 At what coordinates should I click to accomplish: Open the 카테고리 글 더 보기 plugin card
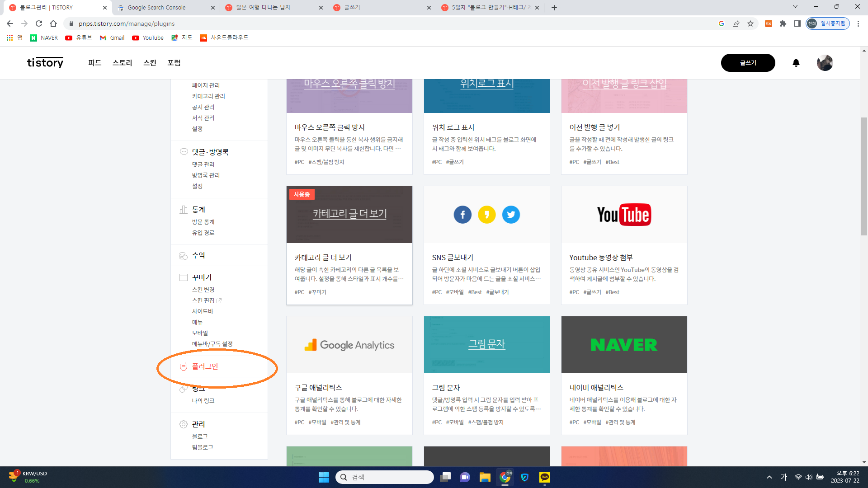[349, 245]
